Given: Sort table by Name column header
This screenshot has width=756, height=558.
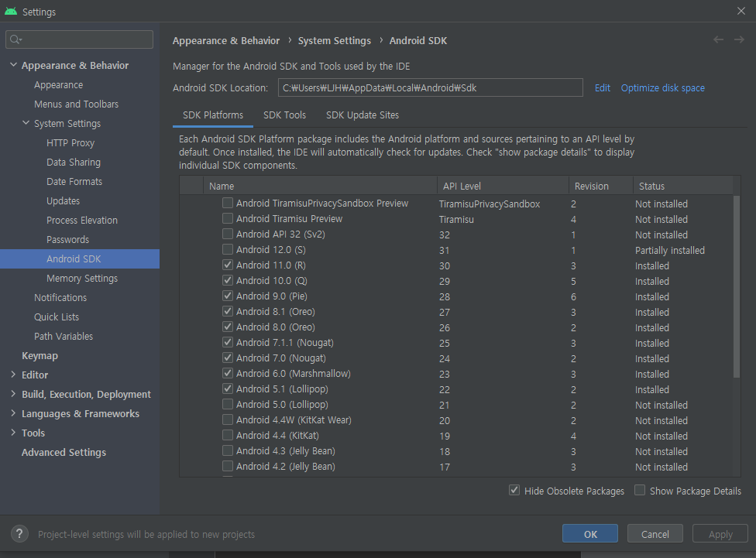Looking at the screenshot, I should [320, 186].
